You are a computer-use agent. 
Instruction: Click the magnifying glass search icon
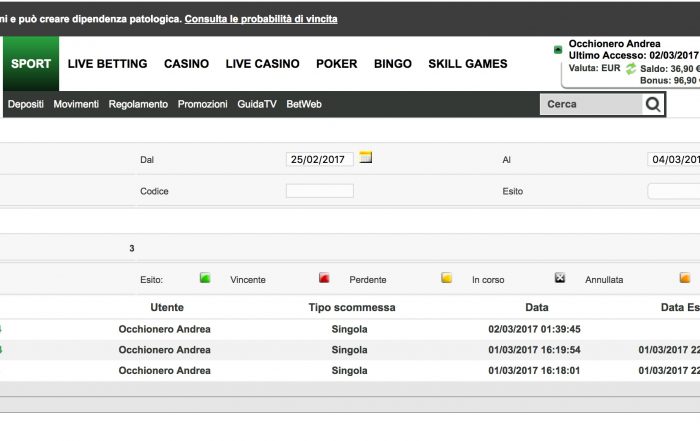pyautogui.click(x=653, y=104)
